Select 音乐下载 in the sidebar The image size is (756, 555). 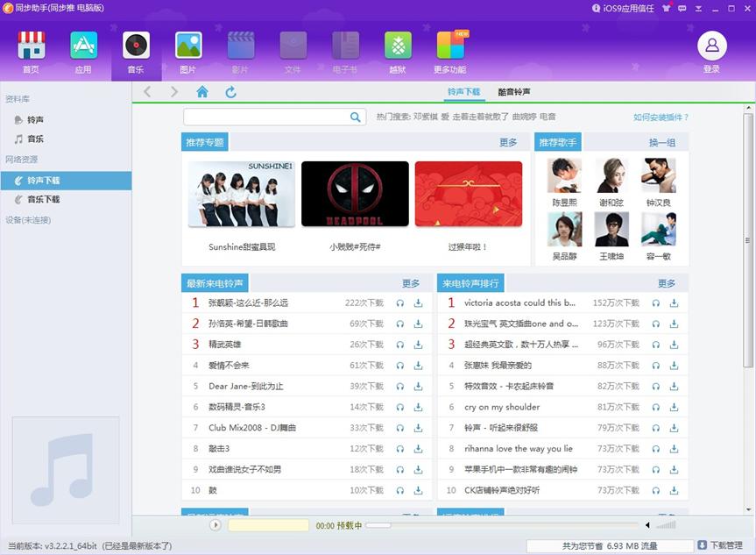(x=44, y=199)
